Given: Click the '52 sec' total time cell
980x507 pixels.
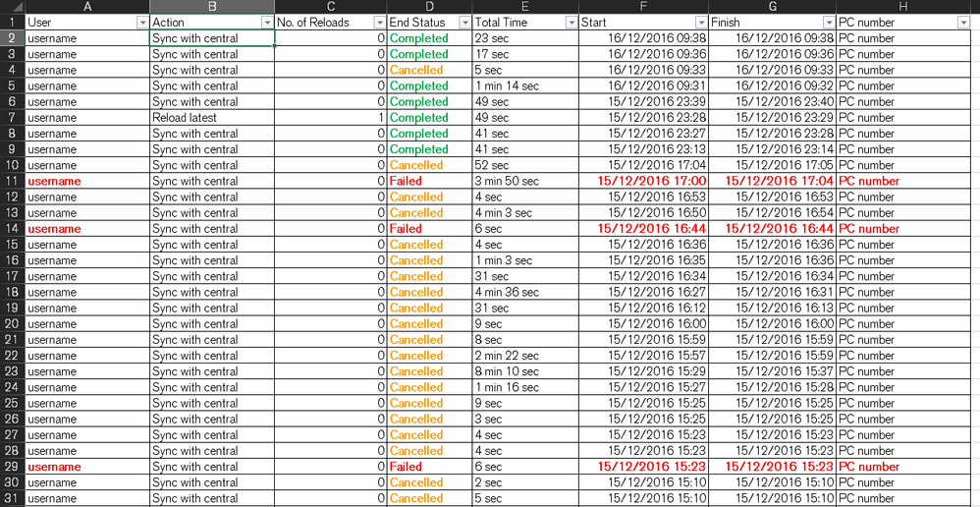Looking at the screenshot, I should pyautogui.click(x=525, y=166).
